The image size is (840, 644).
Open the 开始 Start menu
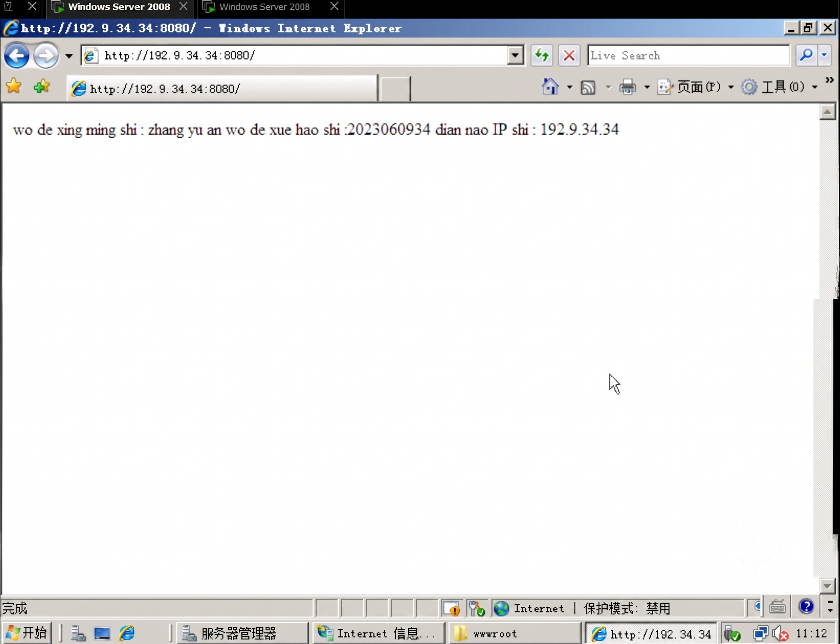tap(27, 633)
